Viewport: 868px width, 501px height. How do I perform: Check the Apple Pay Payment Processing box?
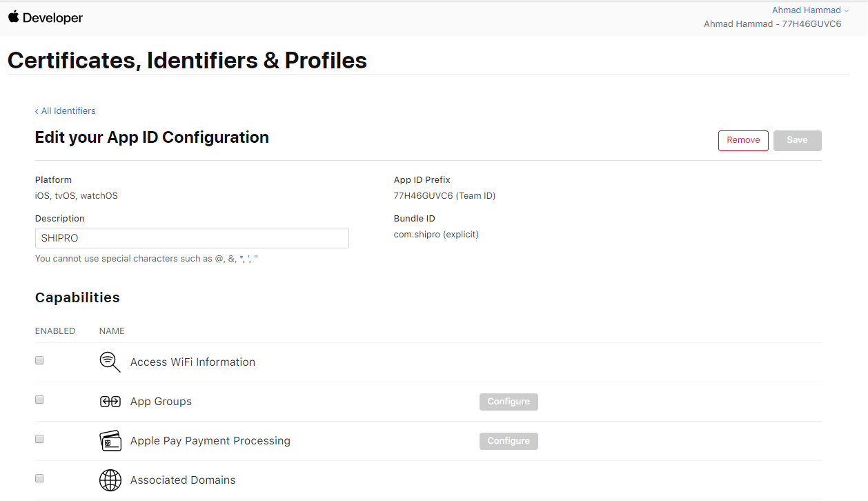(39, 439)
